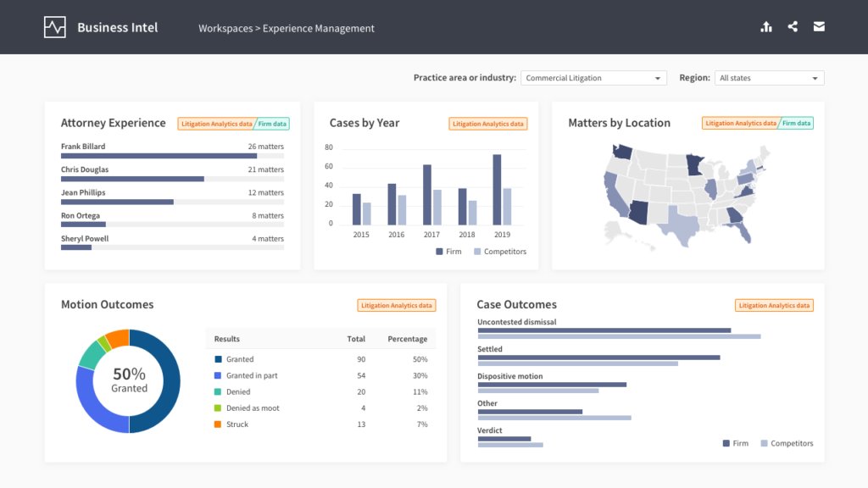The image size is (868, 488).
Task: Toggle the Firm legend under Cases by Year
Action: [448, 251]
